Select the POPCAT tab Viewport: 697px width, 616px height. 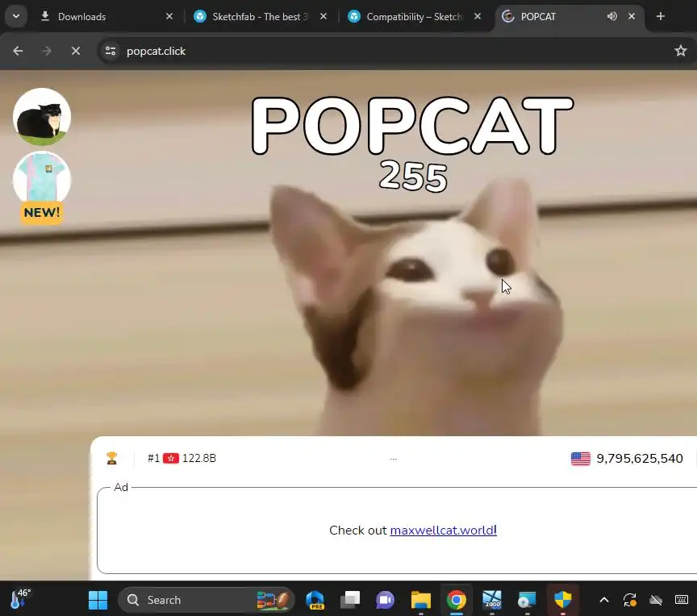click(569, 17)
